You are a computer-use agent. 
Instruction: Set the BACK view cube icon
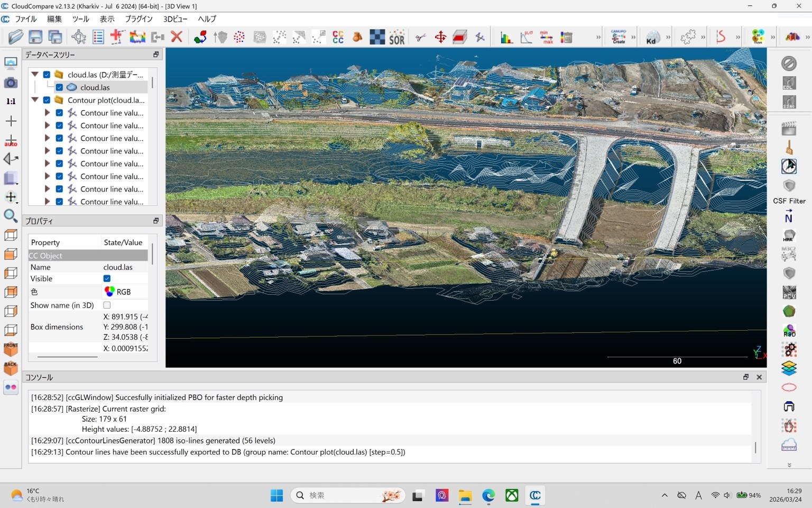[x=11, y=368]
